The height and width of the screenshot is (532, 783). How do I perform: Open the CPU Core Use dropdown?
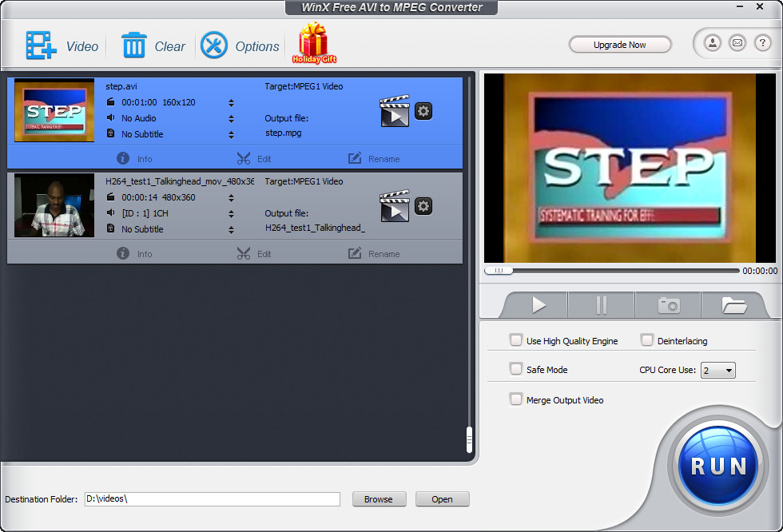pos(717,370)
